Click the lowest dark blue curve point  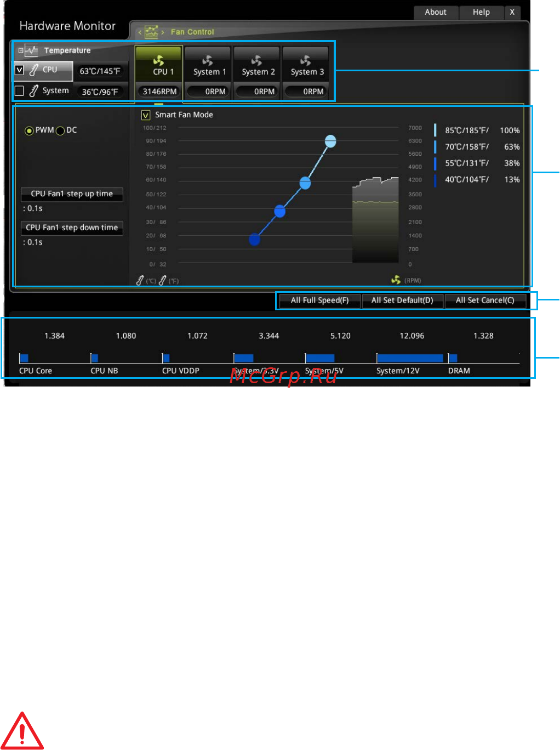coord(254,240)
